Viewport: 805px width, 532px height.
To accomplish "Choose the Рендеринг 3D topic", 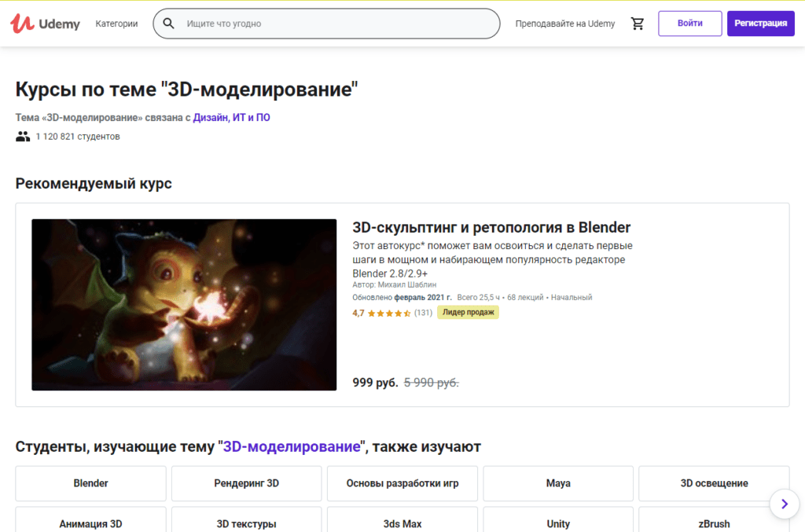I will (x=246, y=483).
